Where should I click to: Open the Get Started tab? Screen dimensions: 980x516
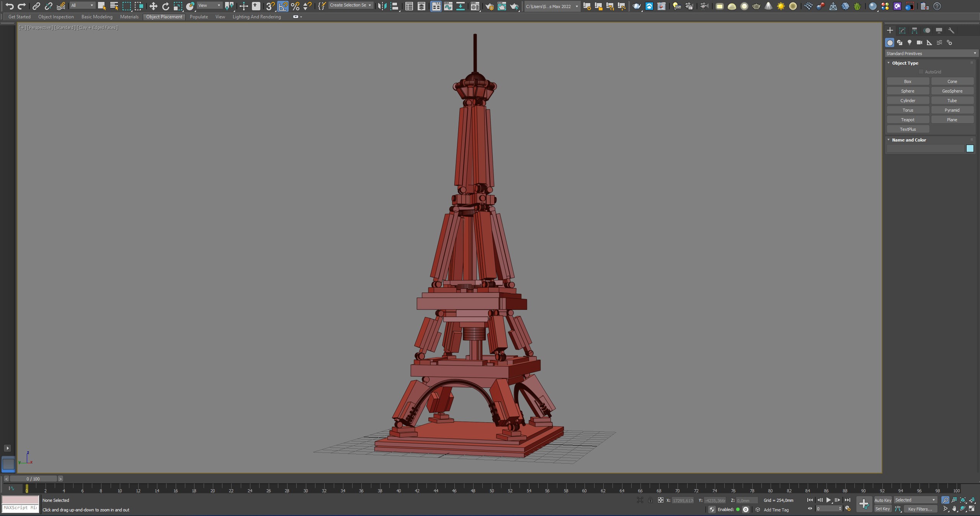pos(20,17)
